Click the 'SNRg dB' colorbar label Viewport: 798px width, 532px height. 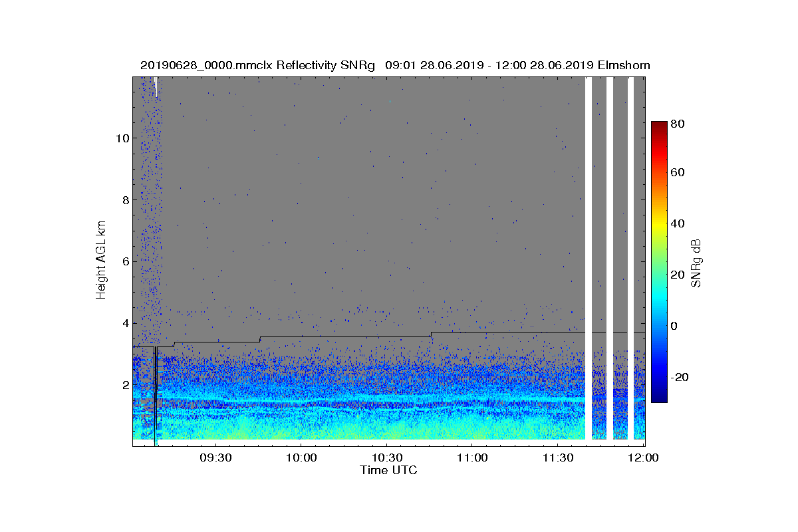pos(696,264)
